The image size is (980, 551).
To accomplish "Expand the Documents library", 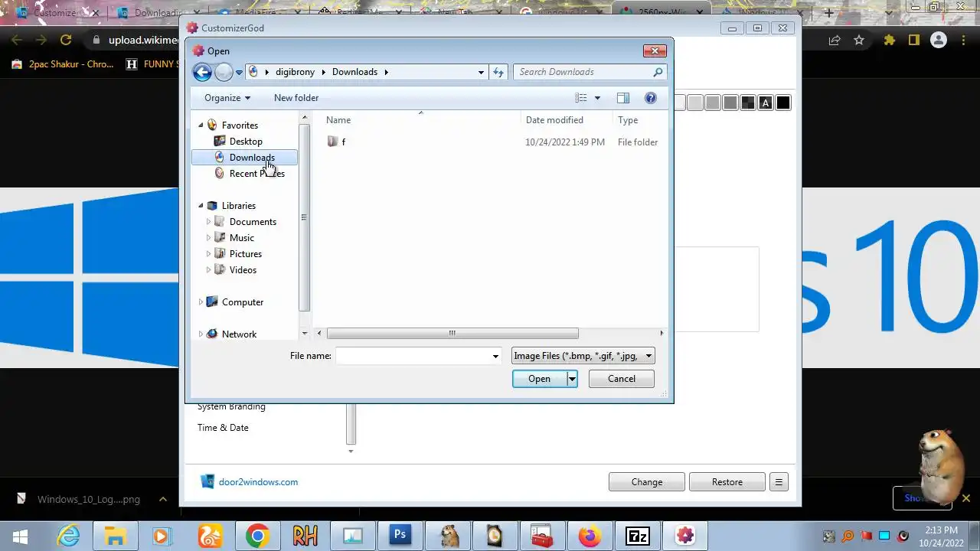I will (x=208, y=222).
